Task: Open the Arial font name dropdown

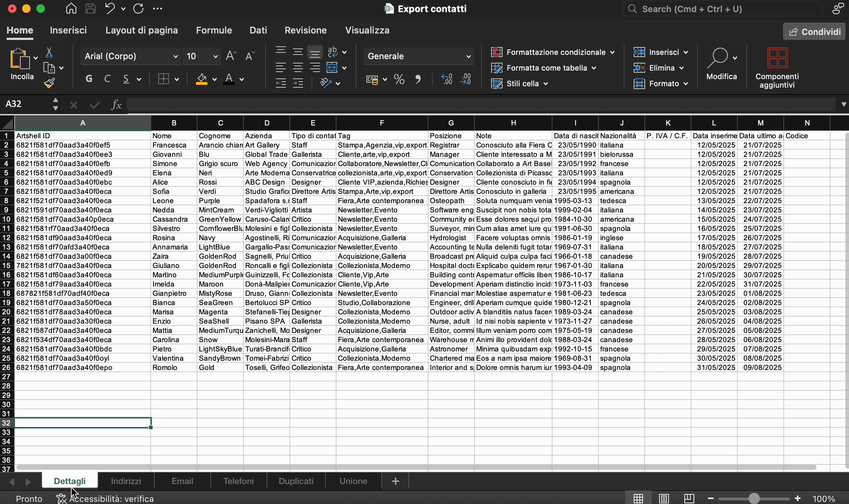Action: (130, 56)
